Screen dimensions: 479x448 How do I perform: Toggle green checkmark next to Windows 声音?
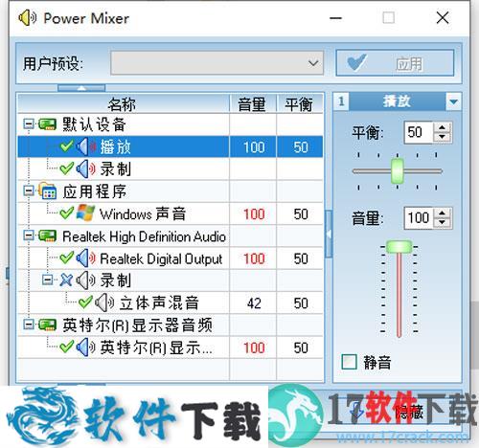point(66,213)
